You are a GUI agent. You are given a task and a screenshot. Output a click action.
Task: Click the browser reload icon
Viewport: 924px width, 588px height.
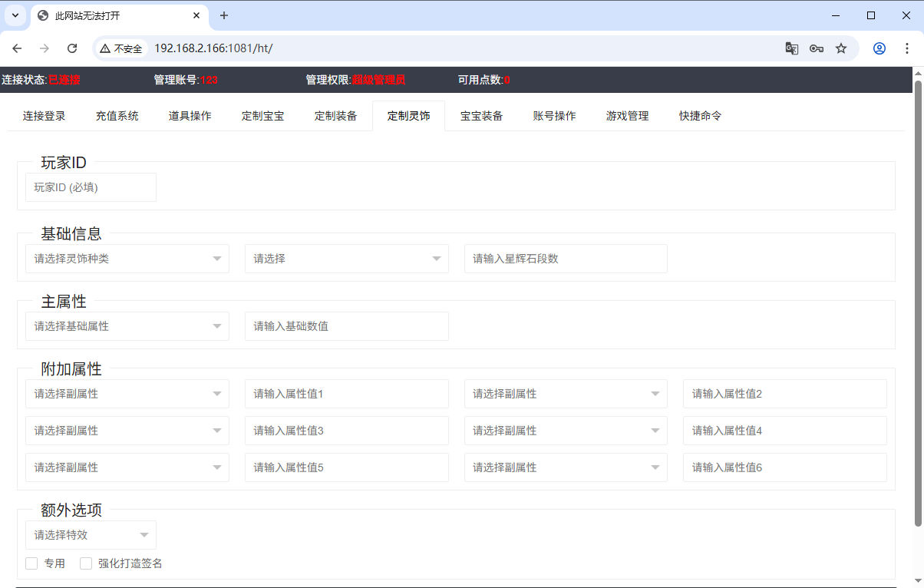click(72, 48)
